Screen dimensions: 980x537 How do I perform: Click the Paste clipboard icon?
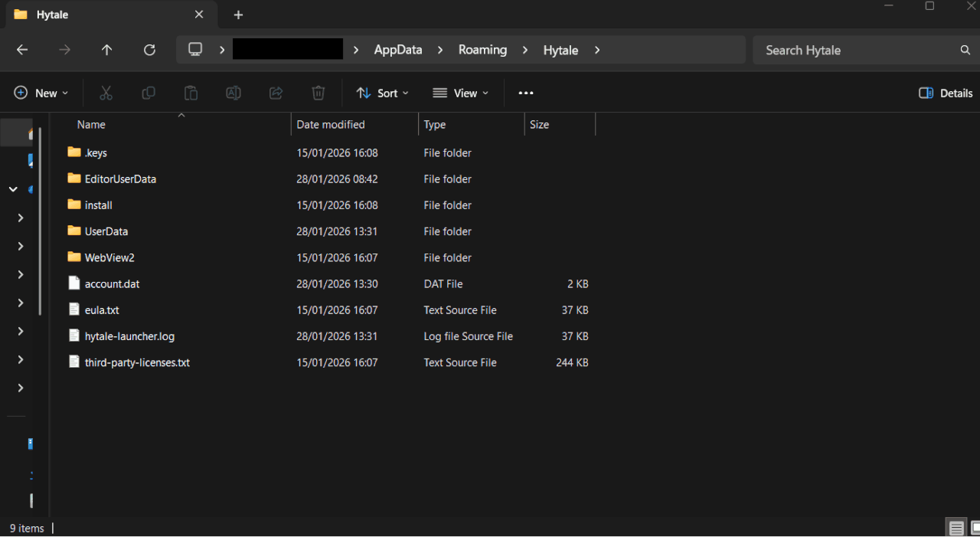pyautogui.click(x=191, y=93)
